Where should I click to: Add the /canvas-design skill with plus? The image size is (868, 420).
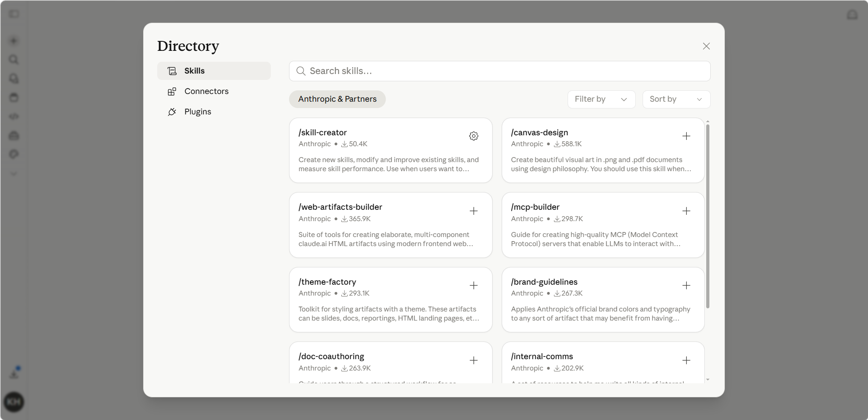point(686,136)
